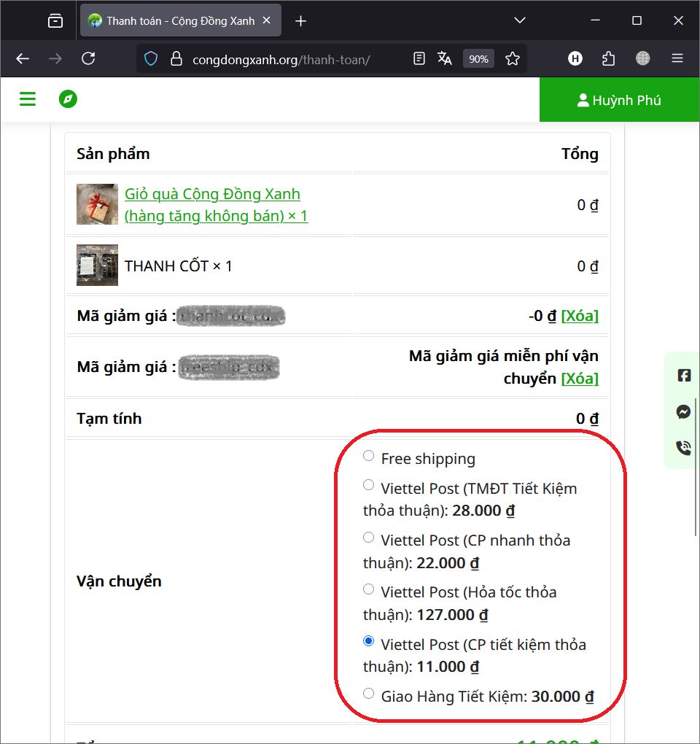Open Giỏ quà Cộng Đồng Xanh product link

tap(217, 204)
